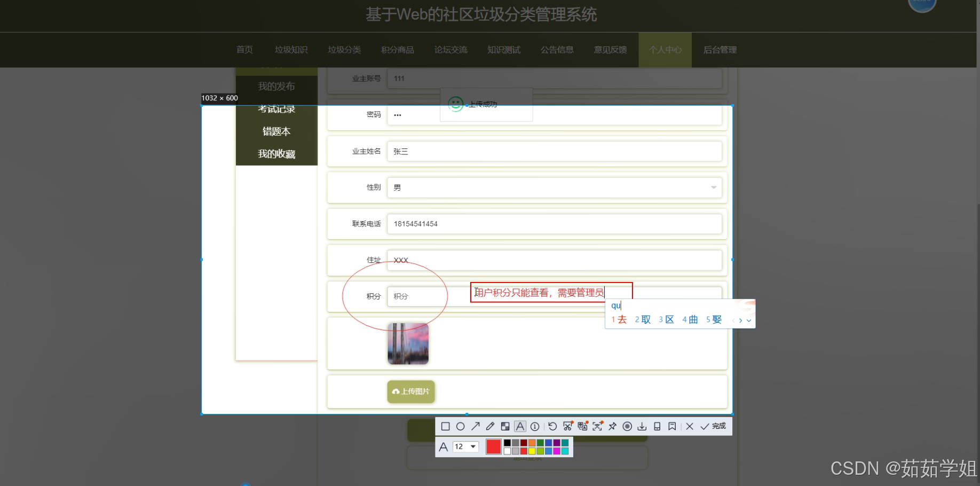The height and width of the screenshot is (486, 980).
Task: Click the uploaded profile image thumbnail
Action: (x=408, y=343)
